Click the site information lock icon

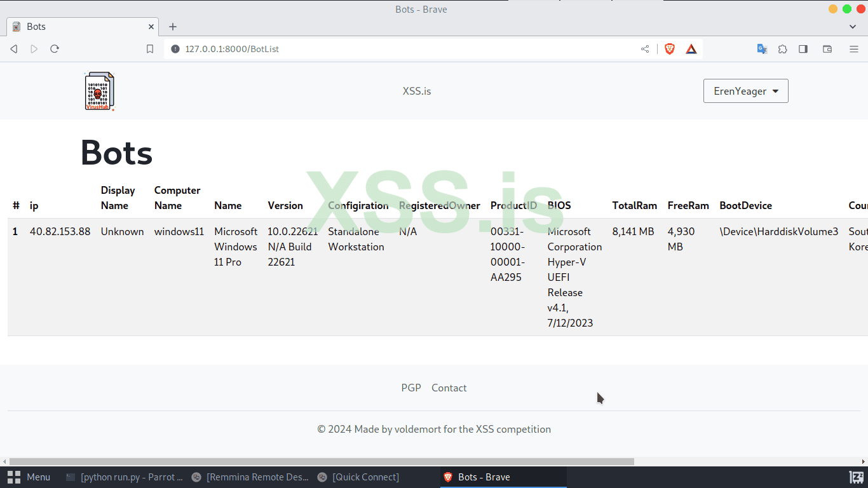coord(175,48)
